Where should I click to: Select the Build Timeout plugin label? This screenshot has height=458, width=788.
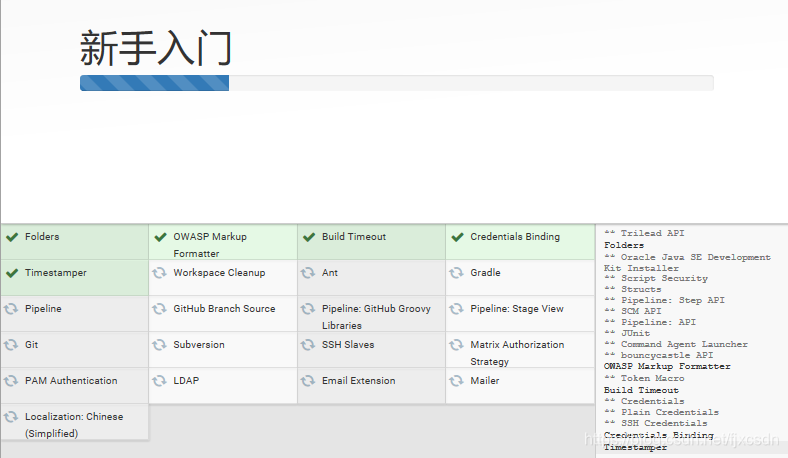point(354,237)
